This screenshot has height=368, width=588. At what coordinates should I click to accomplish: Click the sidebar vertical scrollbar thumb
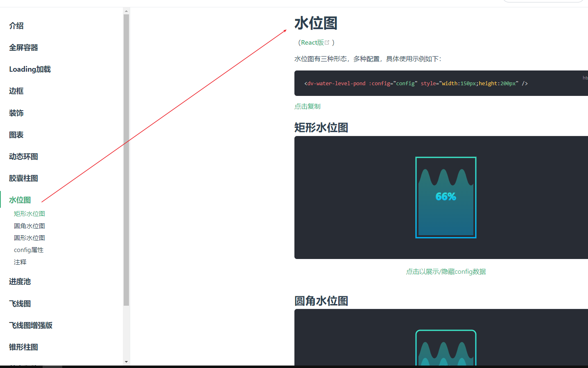pyautogui.click(x=126, y=160)
